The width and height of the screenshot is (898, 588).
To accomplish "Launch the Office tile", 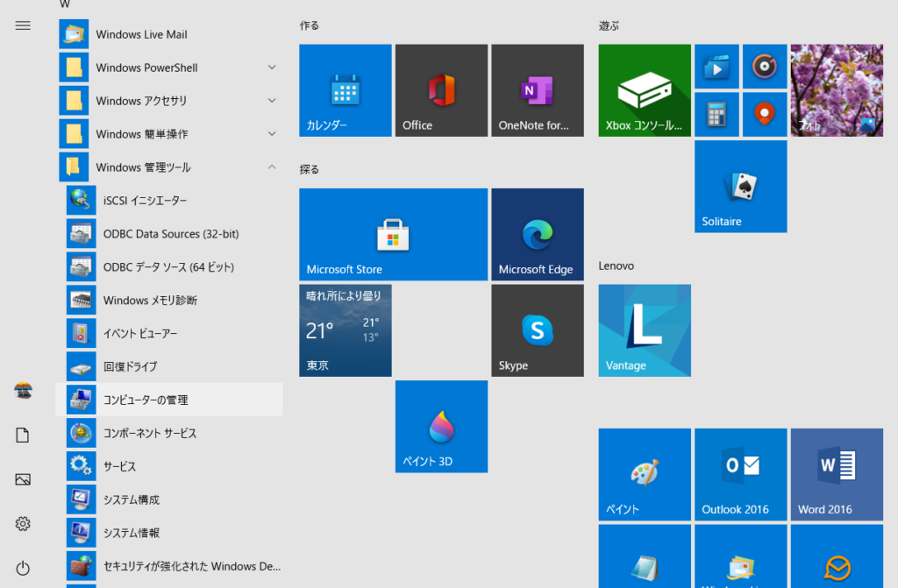I will [441, 90].
